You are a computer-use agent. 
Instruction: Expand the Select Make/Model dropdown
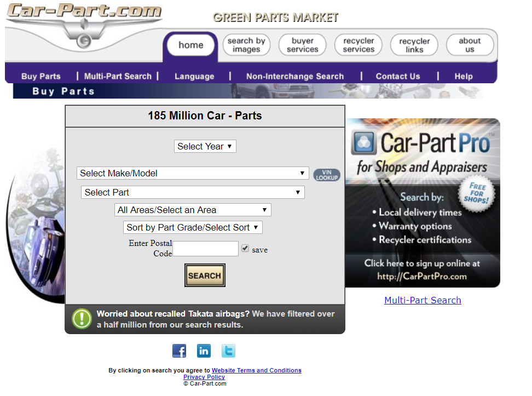193,173
